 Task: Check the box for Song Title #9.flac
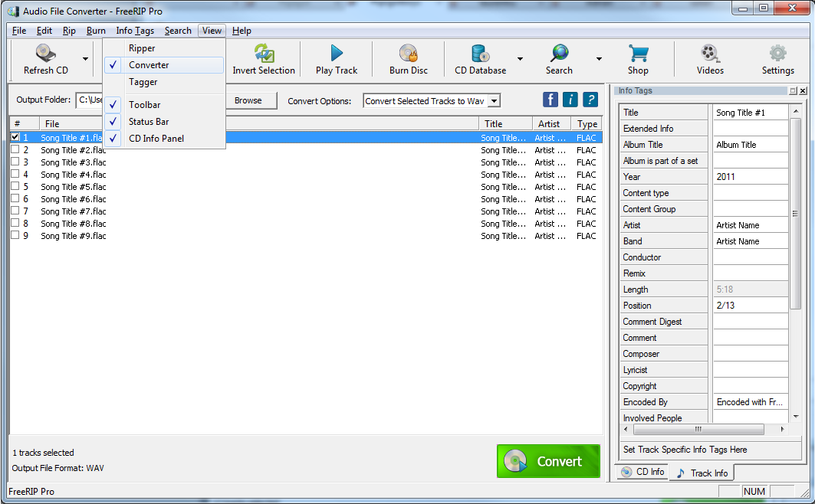pos(15,234)
